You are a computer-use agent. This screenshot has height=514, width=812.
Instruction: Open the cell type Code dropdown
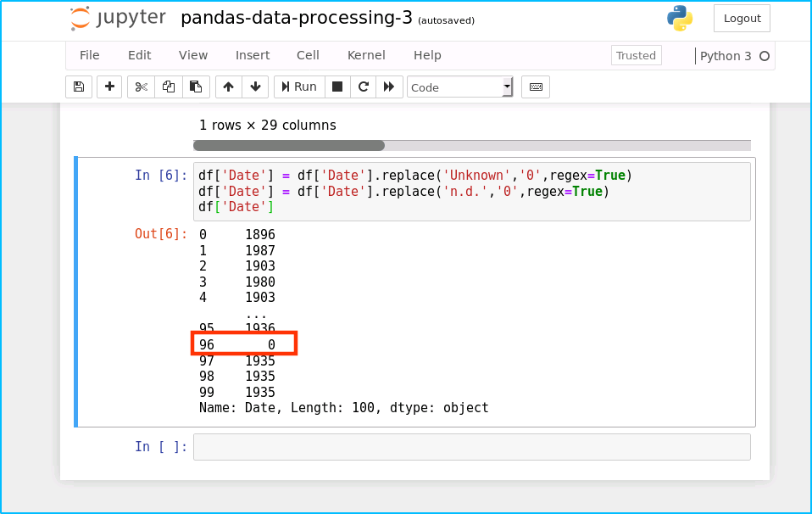(460, 87)
